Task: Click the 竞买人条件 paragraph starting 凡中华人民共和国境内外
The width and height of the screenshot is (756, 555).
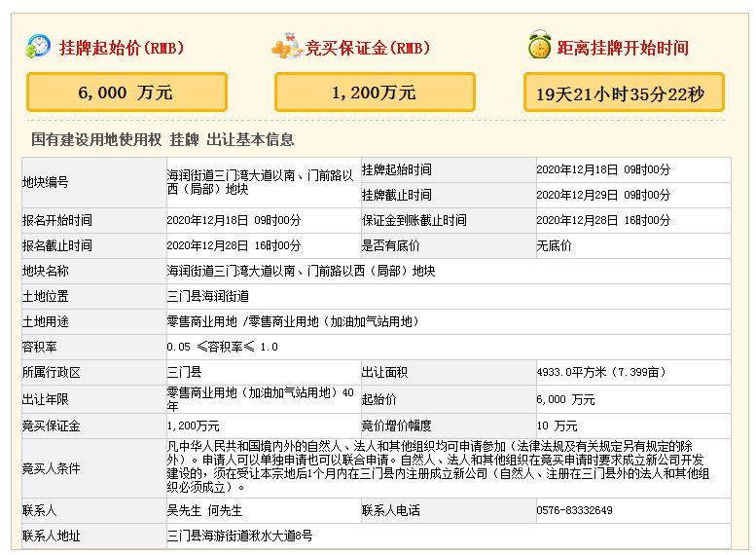Action: pyautogui.click(x=438, y=467)
